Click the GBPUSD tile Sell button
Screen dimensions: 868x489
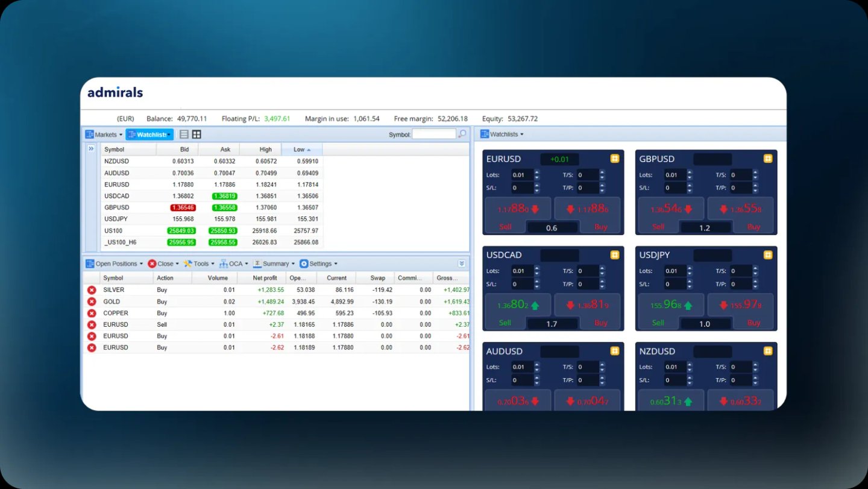coord(671,213)
